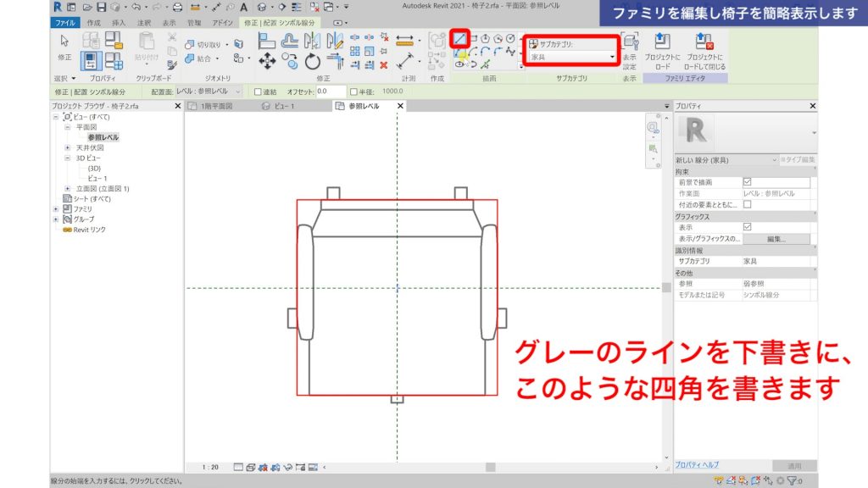The height and width of the screenshot is (488, 868).
Task: Open the サブカテゴリ dropdown showing 家具
Action: (613, 58)
